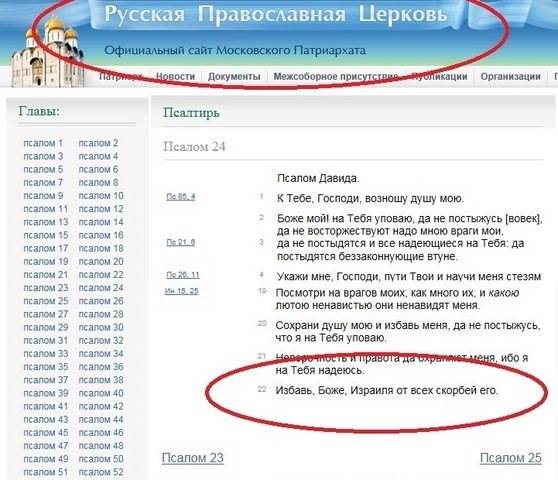This screenshot has height=480, width=558.
Task: Click the Псалом 24 chapter heading
Action: pyautogui.click(x=194, y=147)
